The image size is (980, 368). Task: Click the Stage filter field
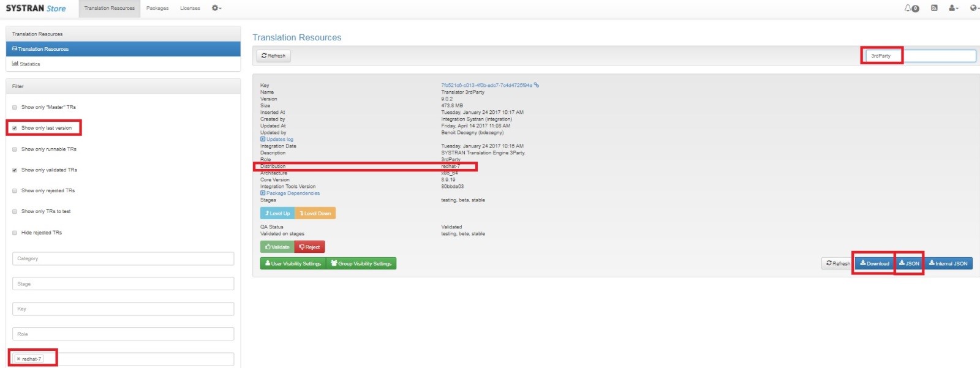[123, 284]
